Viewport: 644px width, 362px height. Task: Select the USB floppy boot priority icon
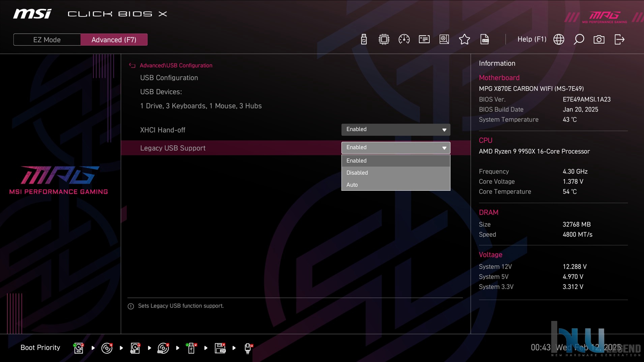(220, 348)
